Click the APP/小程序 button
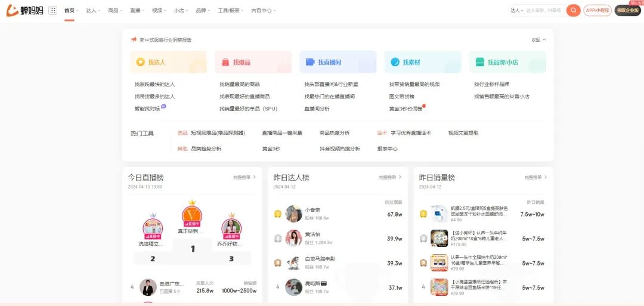 (597, 11)
